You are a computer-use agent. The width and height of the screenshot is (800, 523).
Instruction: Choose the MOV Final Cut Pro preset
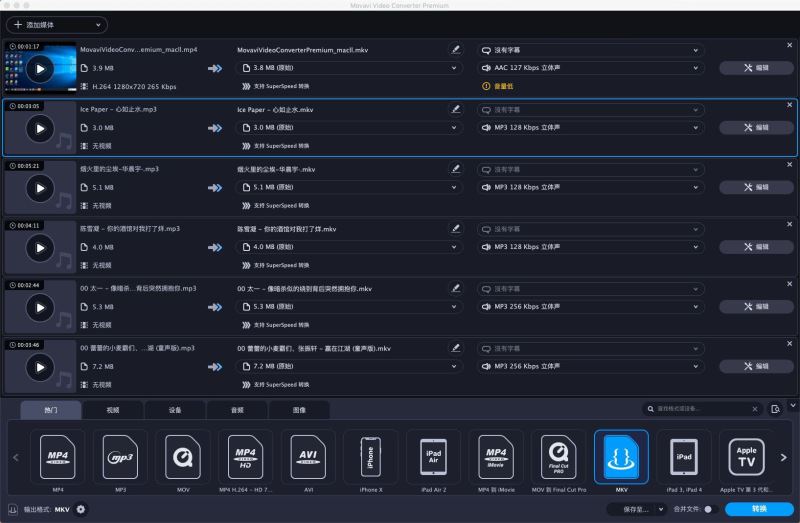pos(559,457)
